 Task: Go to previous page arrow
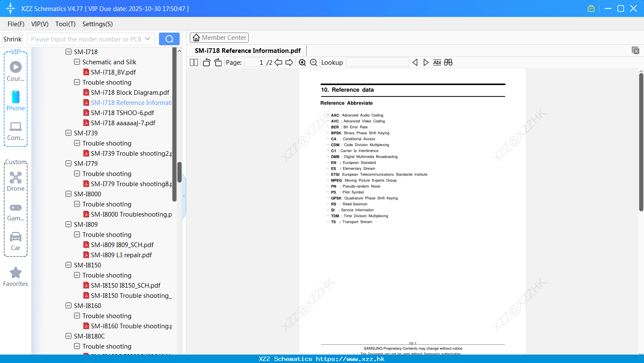(278, 63)
